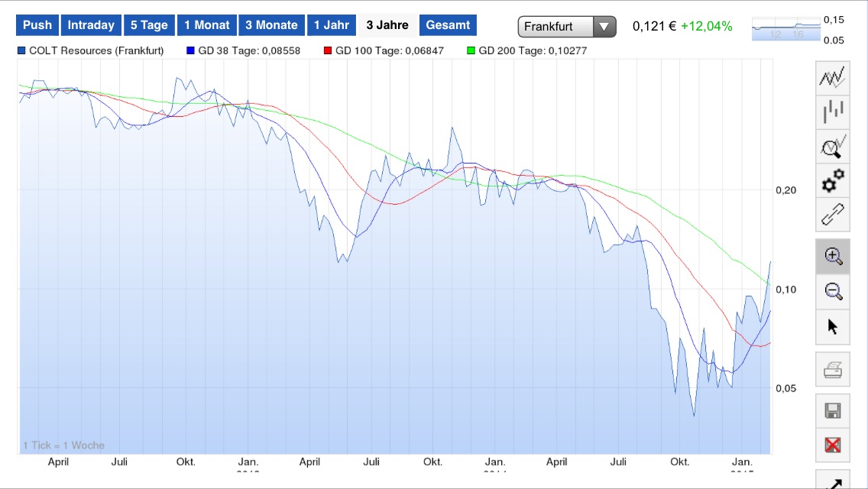This screenshot has width=868, height=489.
Task: Switch to the bar chart type icon
Action: coord(833,112)
